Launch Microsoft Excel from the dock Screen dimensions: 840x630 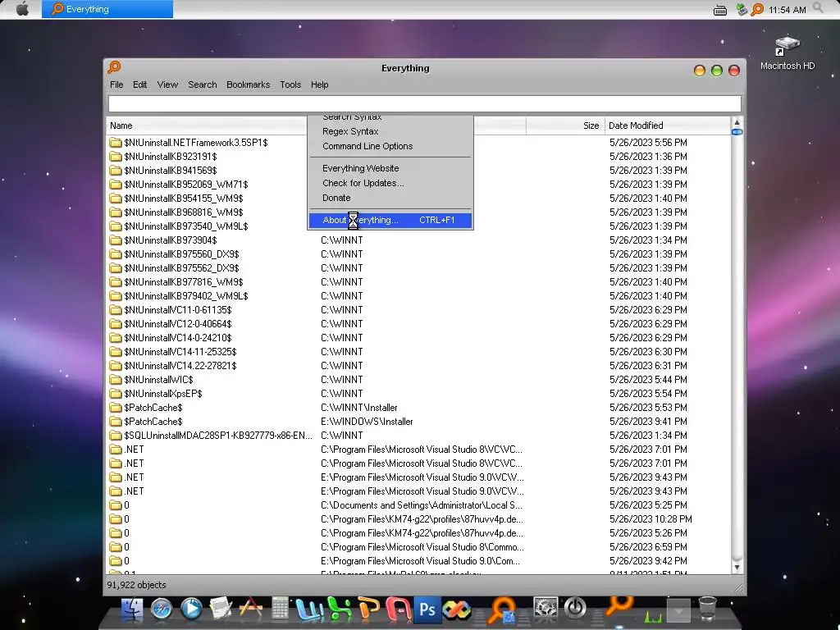point(339,609)
